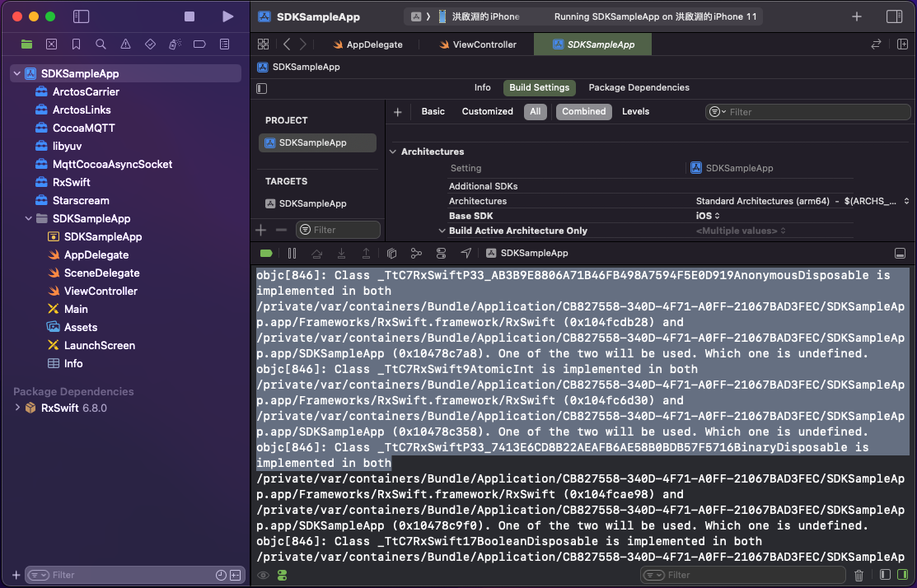Switch to the ViewController editor tab
The image size is (917, 588).
tap(484, 44)
